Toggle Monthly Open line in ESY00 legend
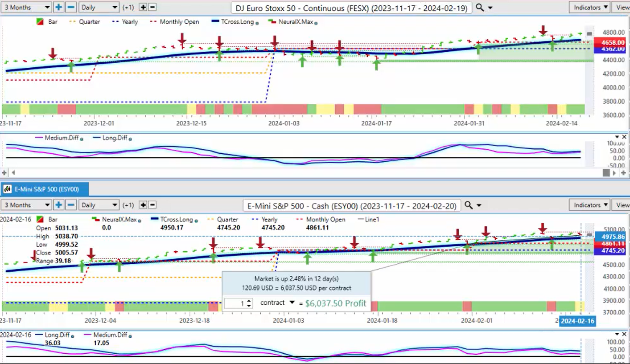Viewport: 630px width, 364px height. click(321, 219)
